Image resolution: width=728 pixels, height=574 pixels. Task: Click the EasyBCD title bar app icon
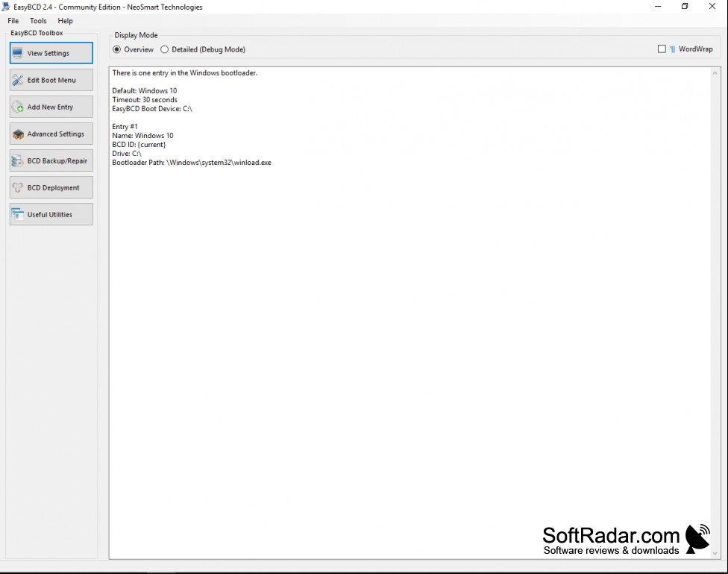coord(6,7)
